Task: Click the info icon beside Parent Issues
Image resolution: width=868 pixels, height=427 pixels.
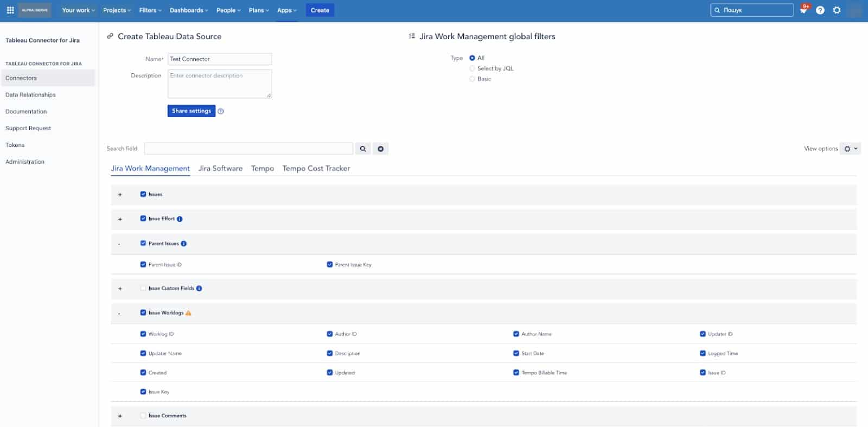Action: (x=184, y=244)
